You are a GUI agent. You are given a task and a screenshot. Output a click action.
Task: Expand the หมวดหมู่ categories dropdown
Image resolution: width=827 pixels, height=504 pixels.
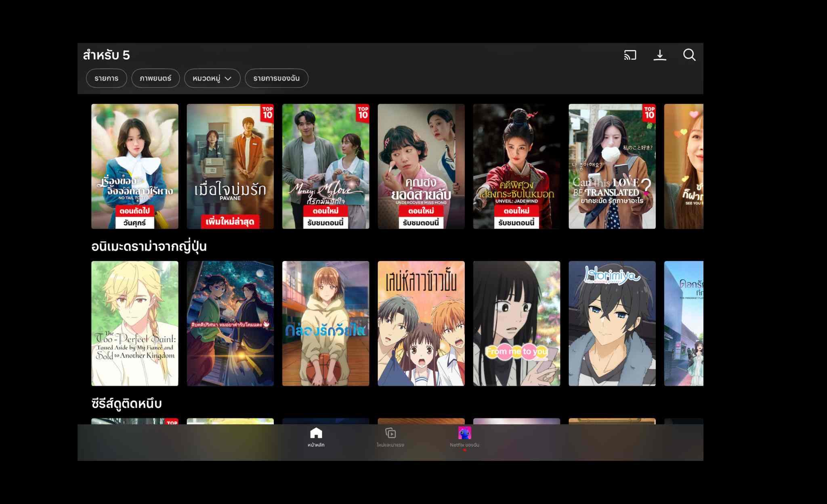(212, 78)
